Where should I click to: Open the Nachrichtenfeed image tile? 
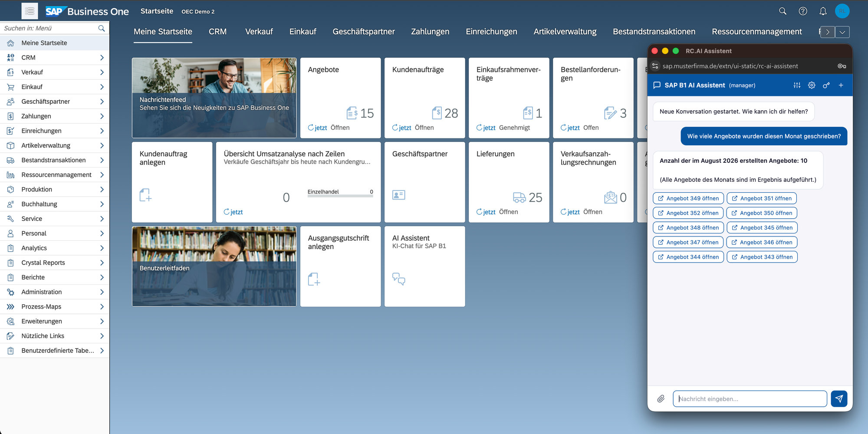[x=214, y=98]
